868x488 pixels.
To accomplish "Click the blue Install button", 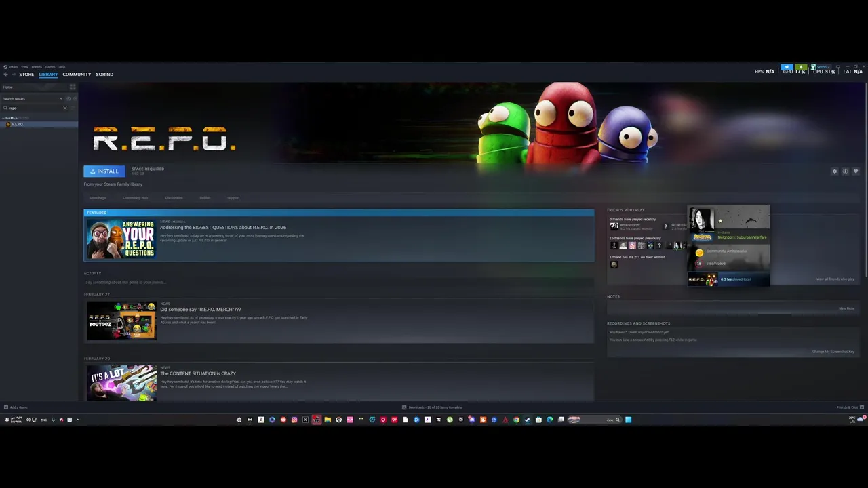I will pos(104,171).
